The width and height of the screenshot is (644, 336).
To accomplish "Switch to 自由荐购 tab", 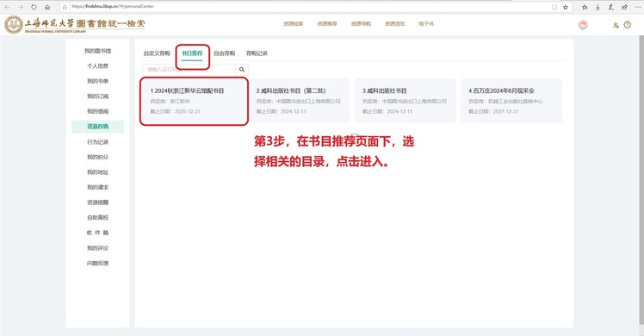I will (224, 53).
